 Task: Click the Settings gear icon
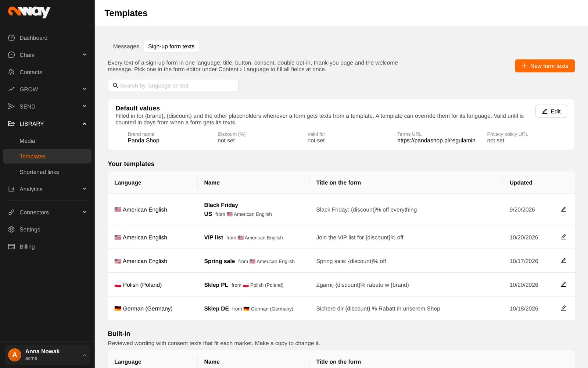(11, 230)
